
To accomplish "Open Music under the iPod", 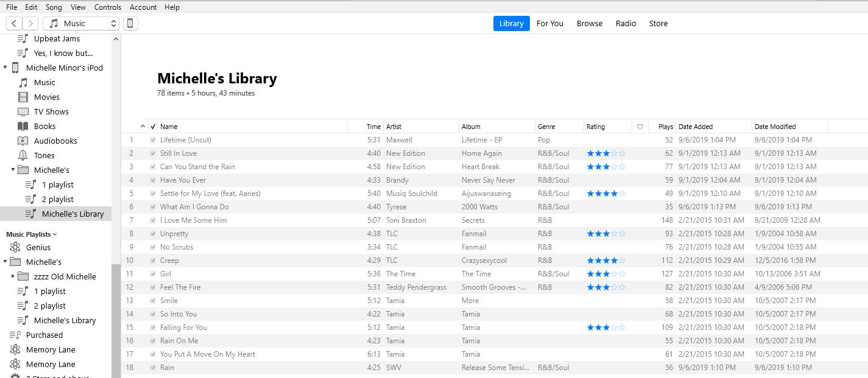I will (44, 82).
